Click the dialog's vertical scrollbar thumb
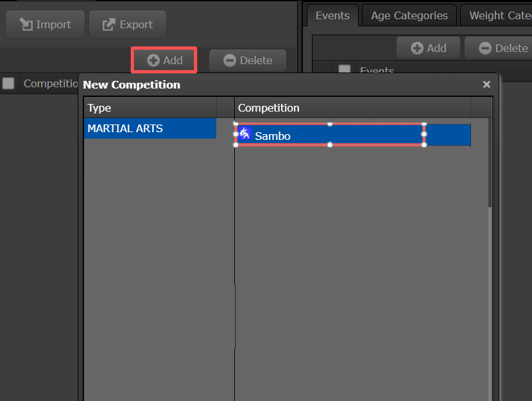The width and height of the screenshot is (532, 401). tap(490, 162)
